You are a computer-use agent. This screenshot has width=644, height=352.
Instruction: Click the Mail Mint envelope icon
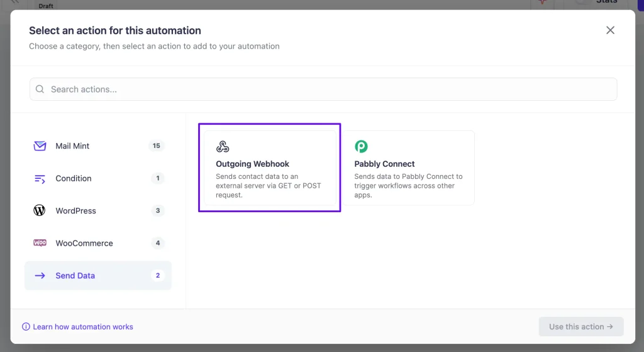point(40,146)
